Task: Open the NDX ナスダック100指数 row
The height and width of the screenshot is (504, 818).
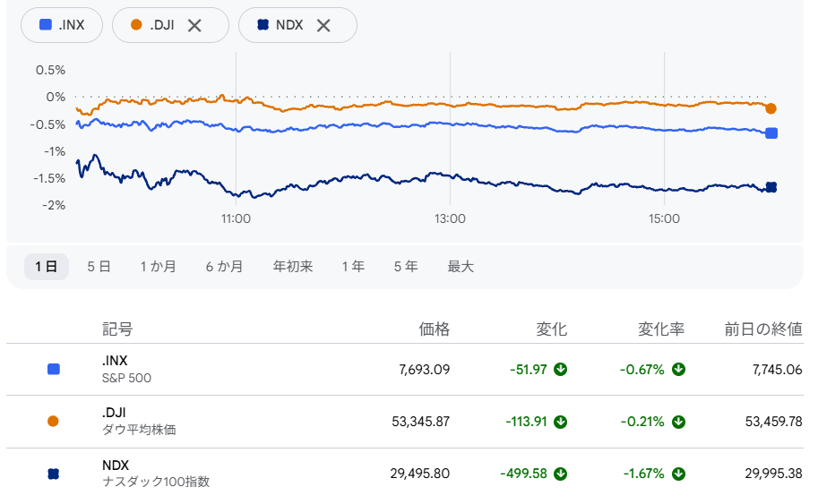Action: point(405,474)
